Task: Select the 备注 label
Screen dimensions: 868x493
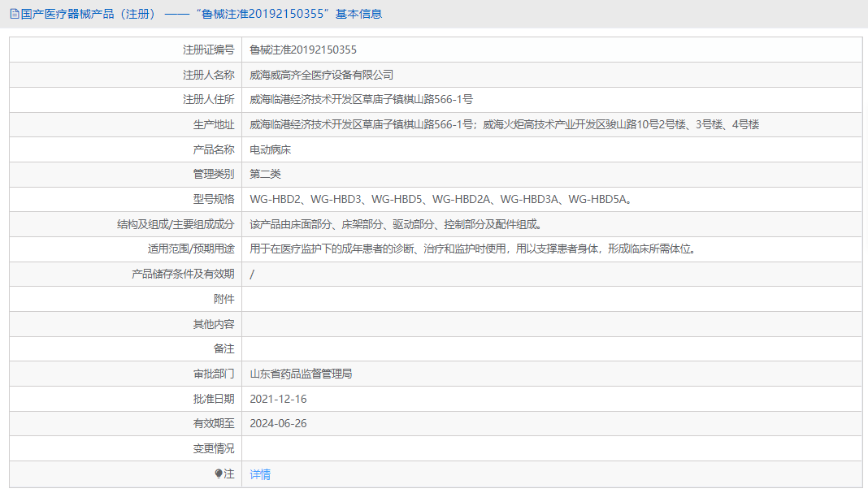Action: point(224,348)
